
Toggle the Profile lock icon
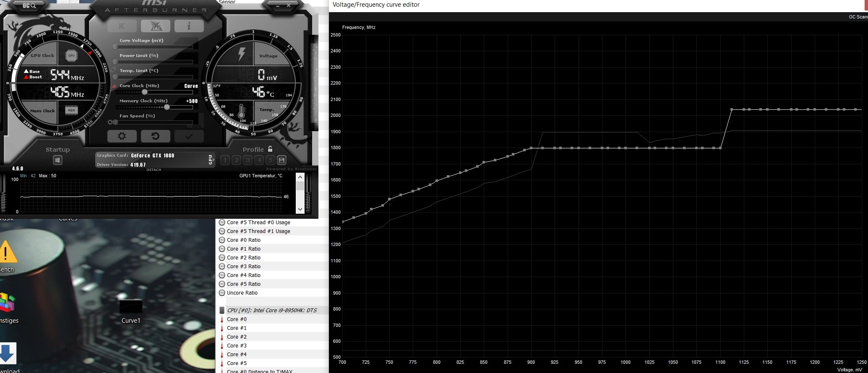[x=270, y=149]
